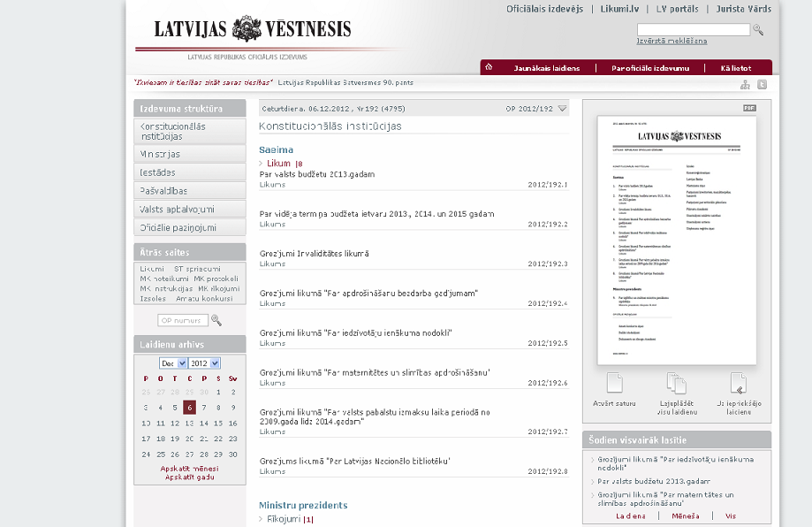This screenshot has height=527, width=812.
Task: Click the magnifier icon beside top search field
Action: pyautogui.click(x=758, y=29)
